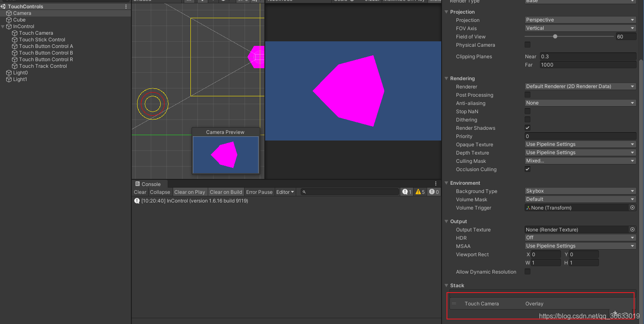Open the Editor filter menu in Console
The width and height of the screenshot is (644, 324).
(x=285, y=191)
